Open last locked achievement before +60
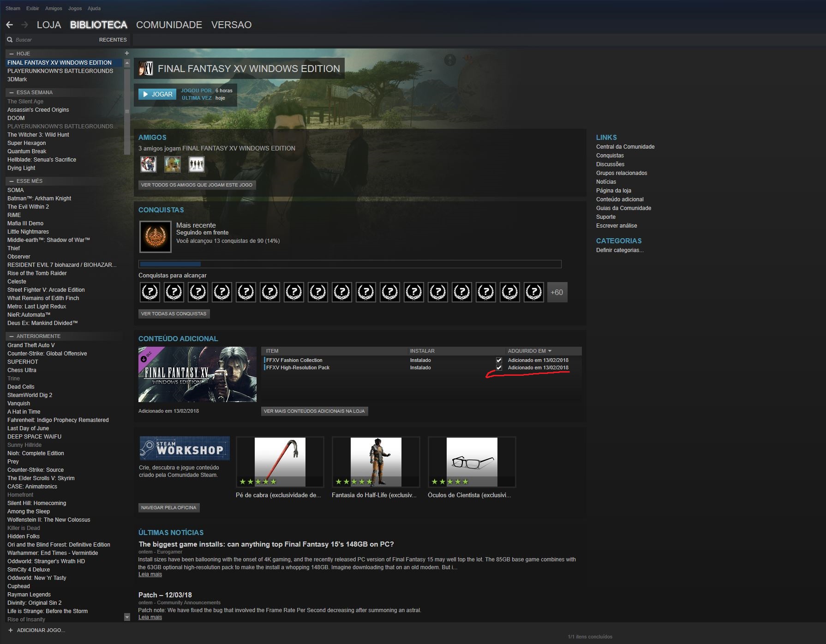Image resolution: width=826 pixels, height=644 pixels. [534, 292]
